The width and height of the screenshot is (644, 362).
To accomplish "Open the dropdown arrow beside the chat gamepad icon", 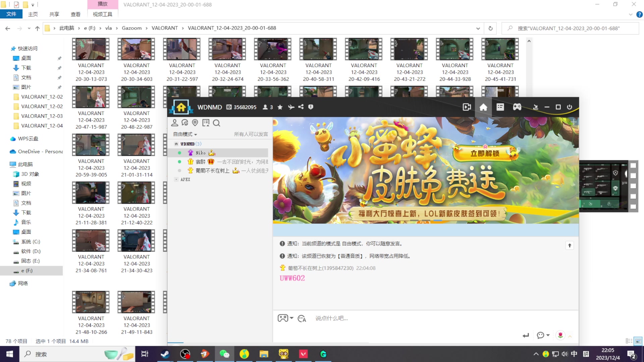I will (x=291, y=318).
